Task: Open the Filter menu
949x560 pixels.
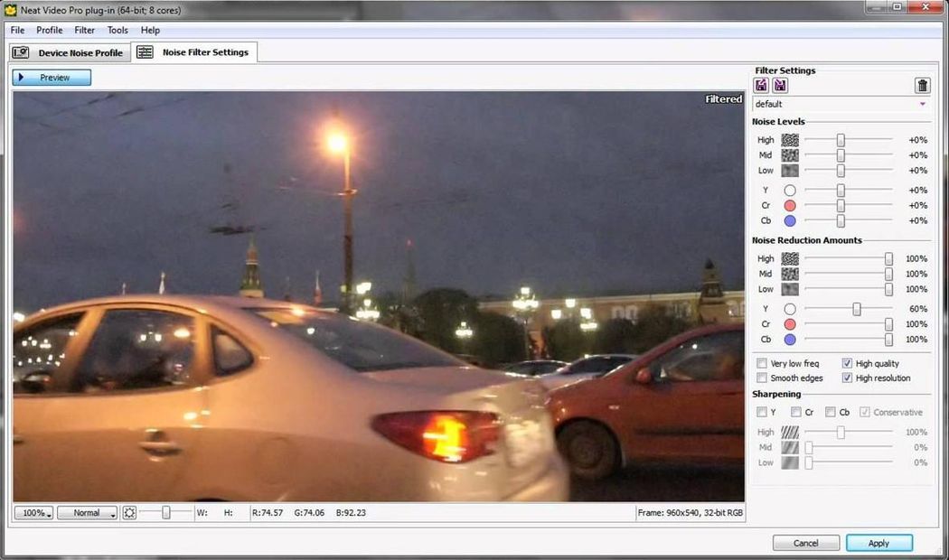Action: pyautogui.click(x=85, y=30)
